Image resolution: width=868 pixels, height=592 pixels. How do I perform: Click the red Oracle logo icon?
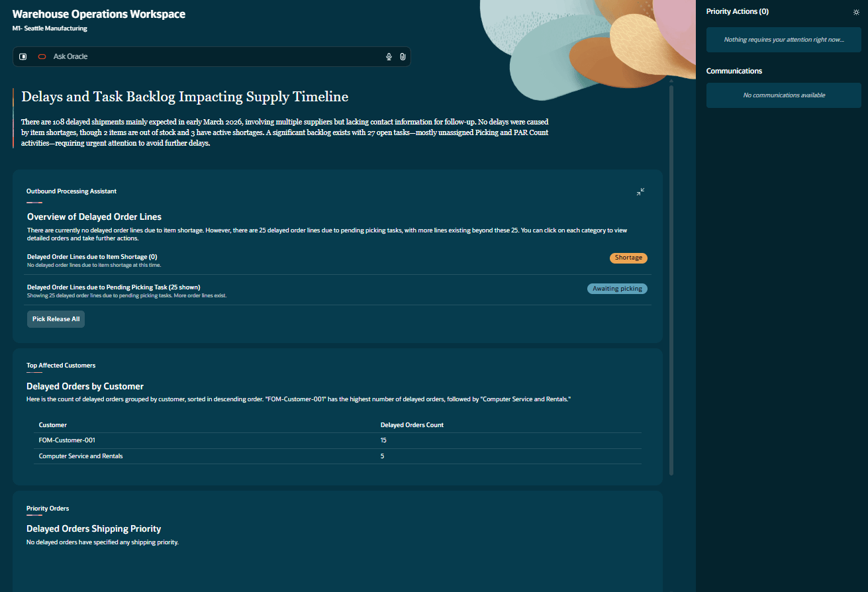(x=42, y=57)
